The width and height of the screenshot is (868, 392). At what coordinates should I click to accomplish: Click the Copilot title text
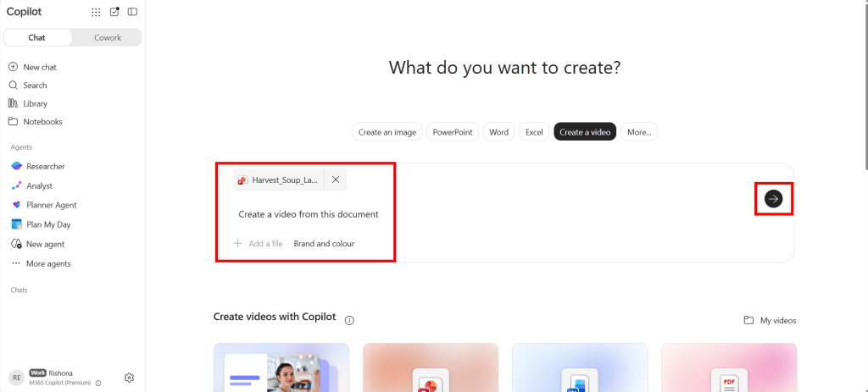point(24,12)
